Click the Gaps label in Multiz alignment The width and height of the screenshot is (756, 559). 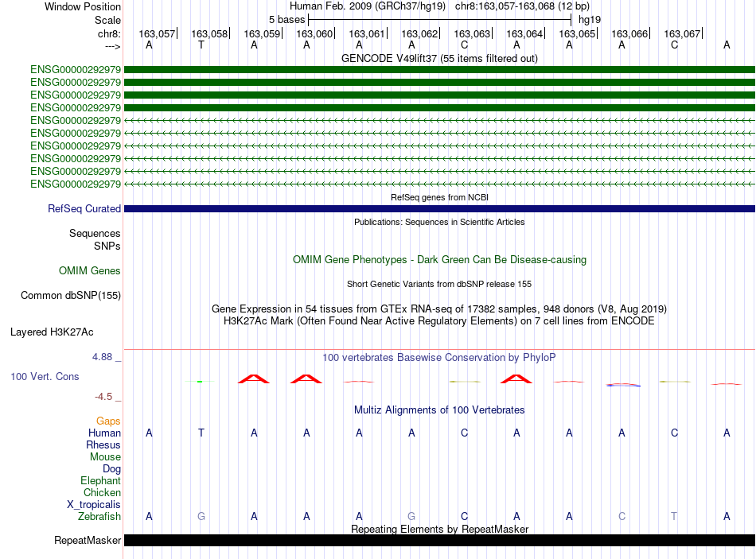pos(108,421)
